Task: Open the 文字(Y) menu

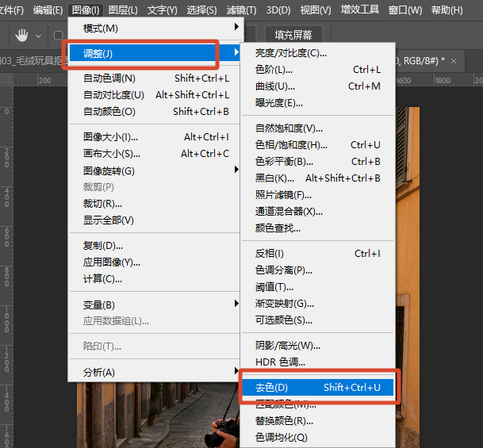Action: pos(162,10)
